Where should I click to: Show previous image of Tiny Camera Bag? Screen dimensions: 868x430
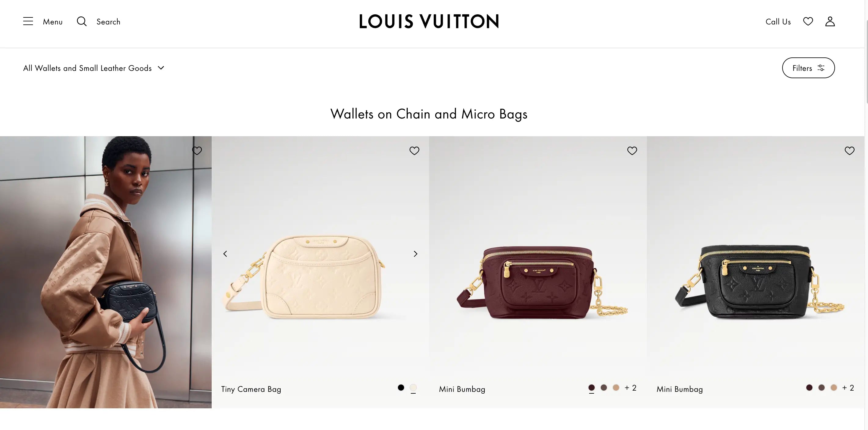(225, 254)
